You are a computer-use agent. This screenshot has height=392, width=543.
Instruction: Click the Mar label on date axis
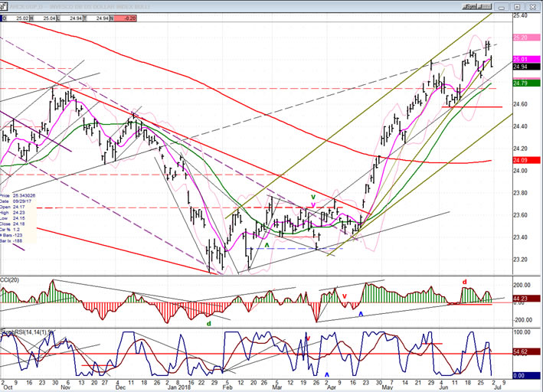click(x=276, y=387)
